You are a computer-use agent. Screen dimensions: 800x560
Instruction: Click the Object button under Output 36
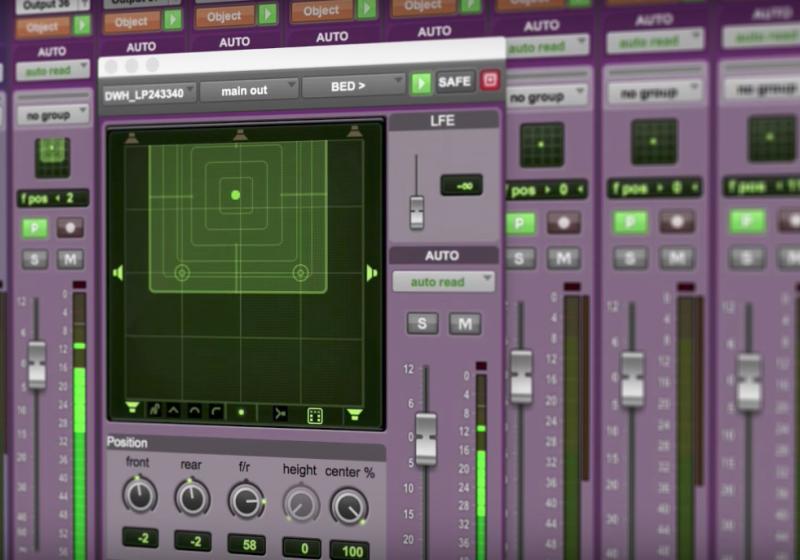click(43, 28)
